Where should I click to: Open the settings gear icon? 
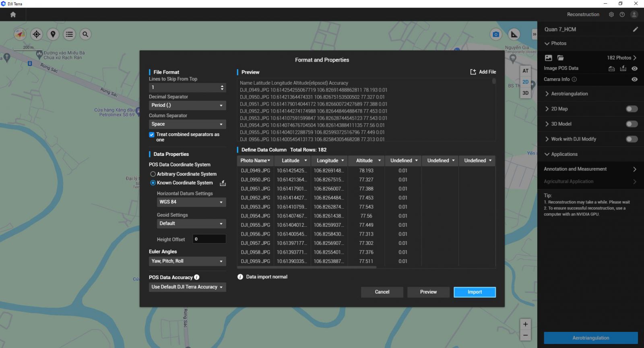coord(611,14)
